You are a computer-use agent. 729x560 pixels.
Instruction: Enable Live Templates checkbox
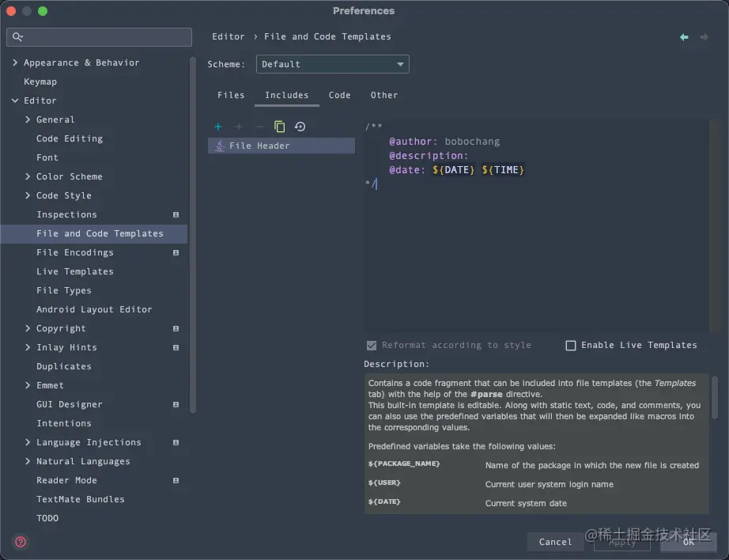tap(570, 345)
